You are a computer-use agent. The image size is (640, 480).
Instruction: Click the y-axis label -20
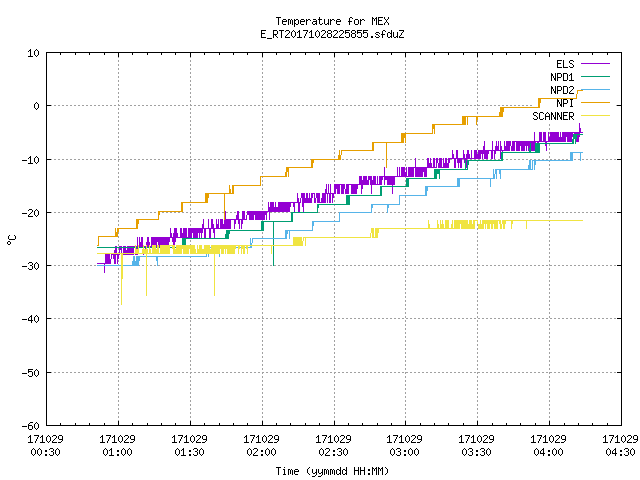(31, 213)
